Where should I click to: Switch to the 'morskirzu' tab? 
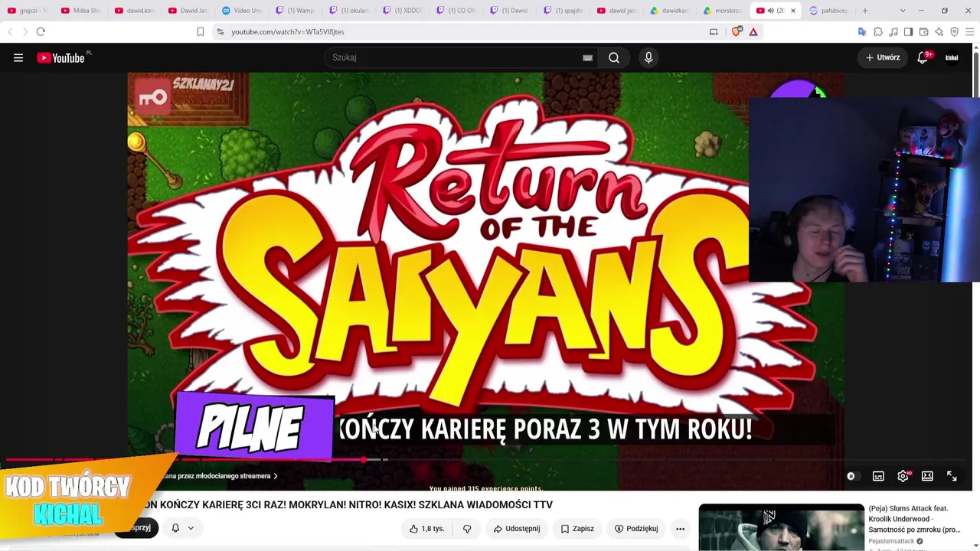pos(724,11)
